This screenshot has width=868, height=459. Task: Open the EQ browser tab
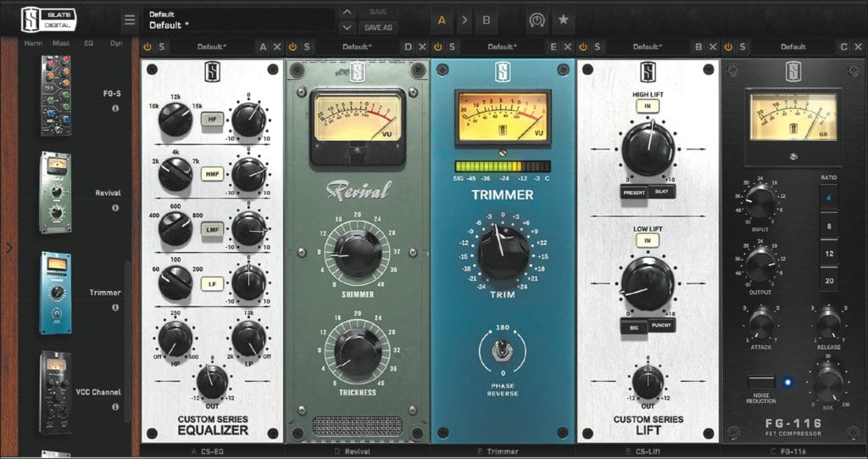point(88,43)
